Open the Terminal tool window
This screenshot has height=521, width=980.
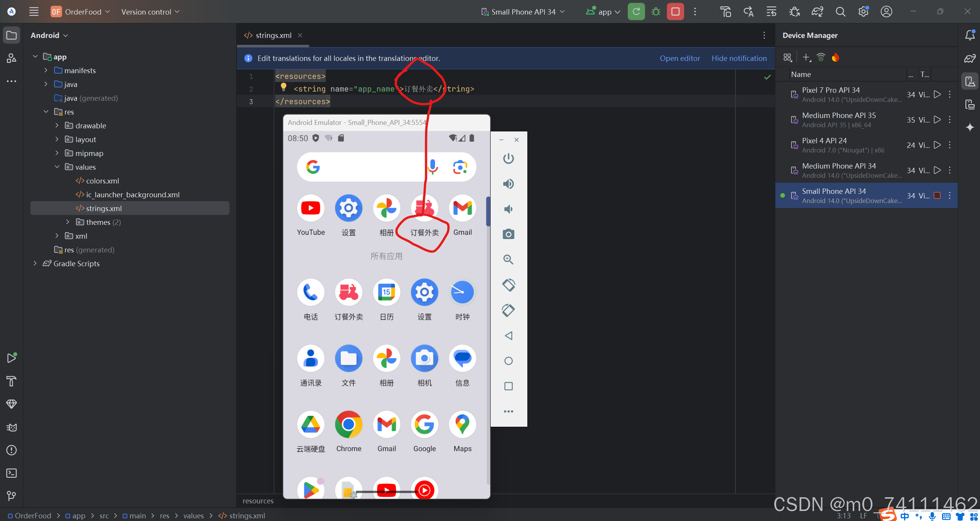11,473
